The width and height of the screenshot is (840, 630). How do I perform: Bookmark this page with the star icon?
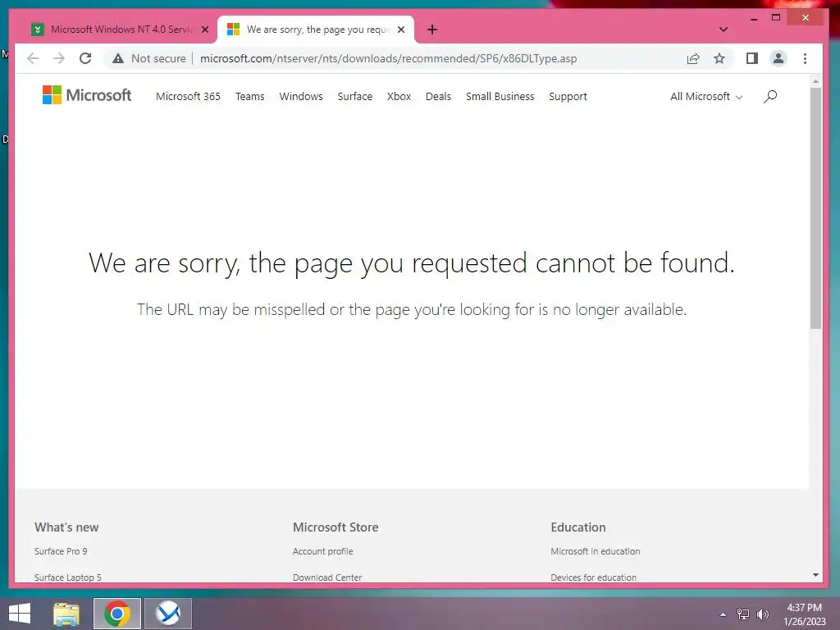click(x=719, y=58)
